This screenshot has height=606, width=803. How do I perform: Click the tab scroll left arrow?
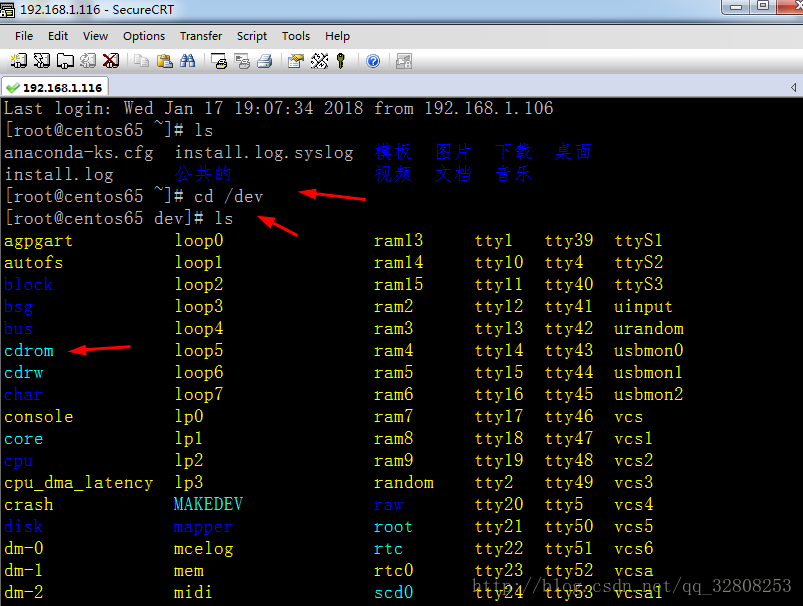click(x=793, y=88)
